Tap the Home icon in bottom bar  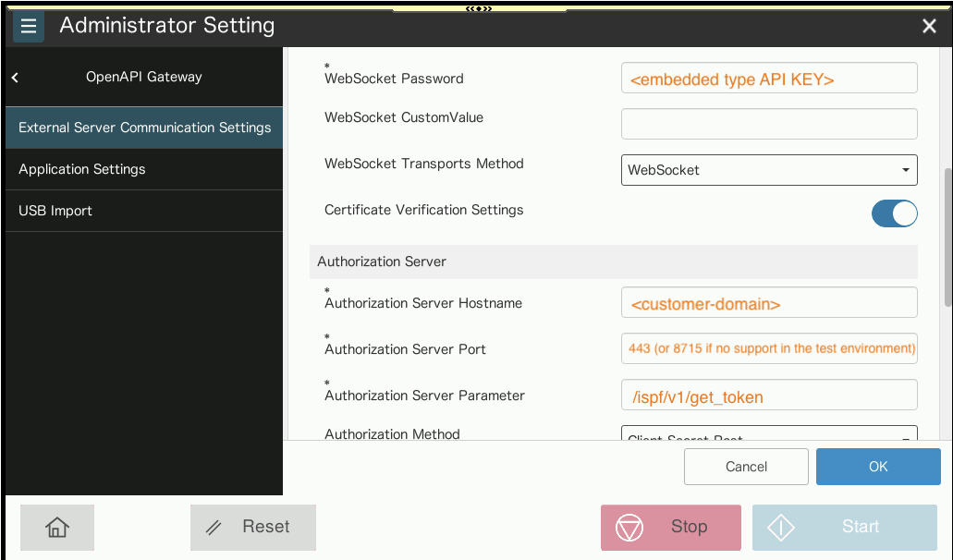tap(56, 527)
